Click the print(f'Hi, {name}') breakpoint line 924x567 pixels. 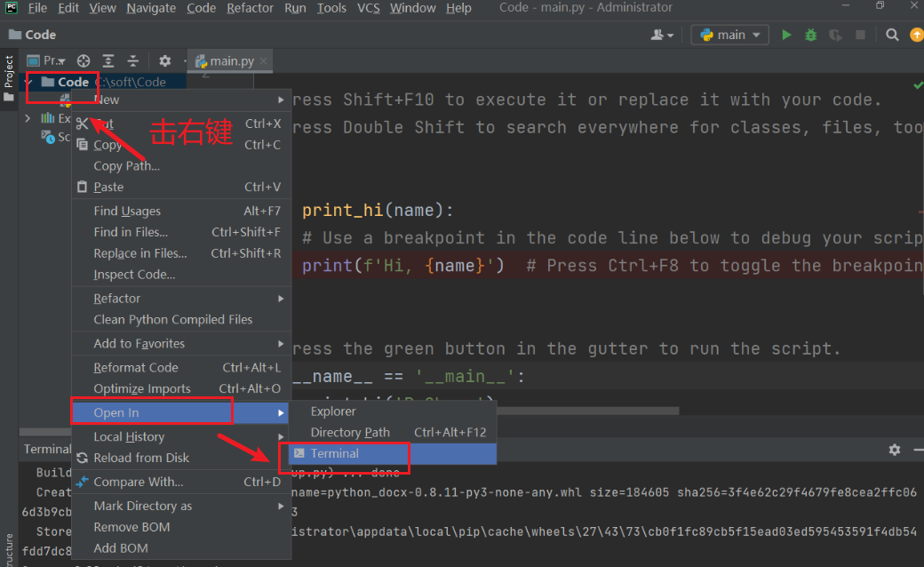[x=608, y=266]
